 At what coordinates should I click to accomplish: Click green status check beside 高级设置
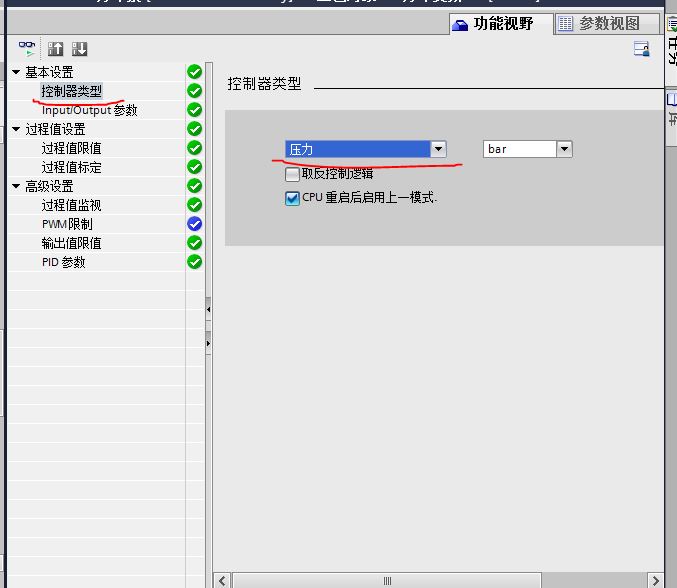[195, 186]
